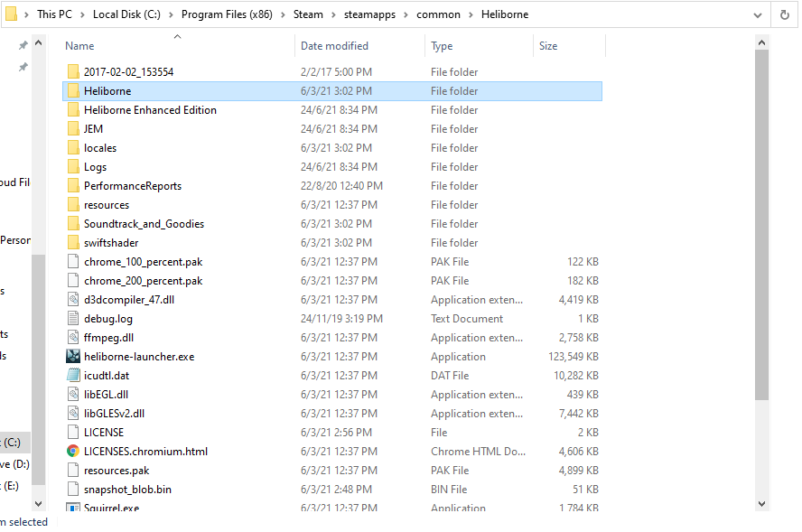Click the snapshot_blob.bin file icon

coord(73,489)
